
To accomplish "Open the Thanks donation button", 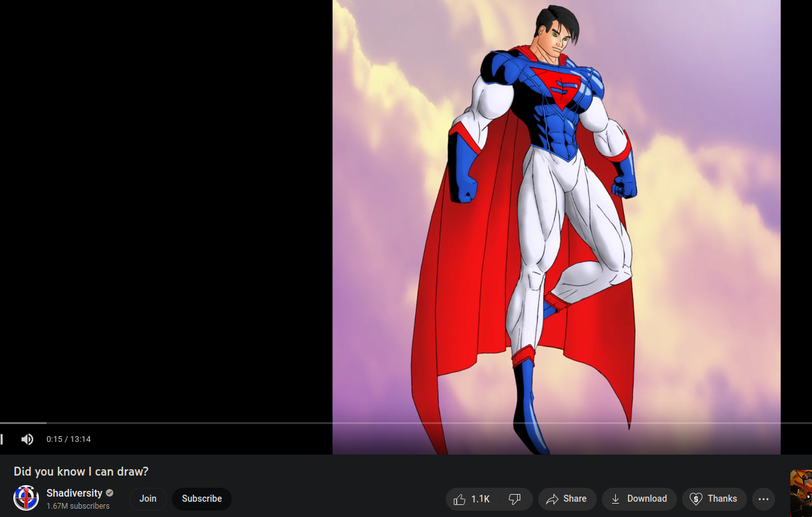I will click(714, 499).
